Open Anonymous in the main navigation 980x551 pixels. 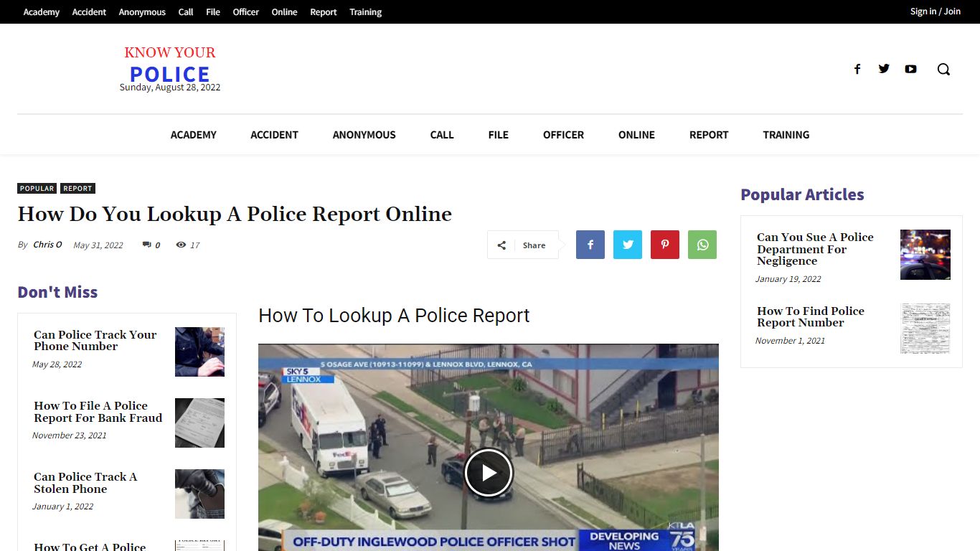point(364,135)
